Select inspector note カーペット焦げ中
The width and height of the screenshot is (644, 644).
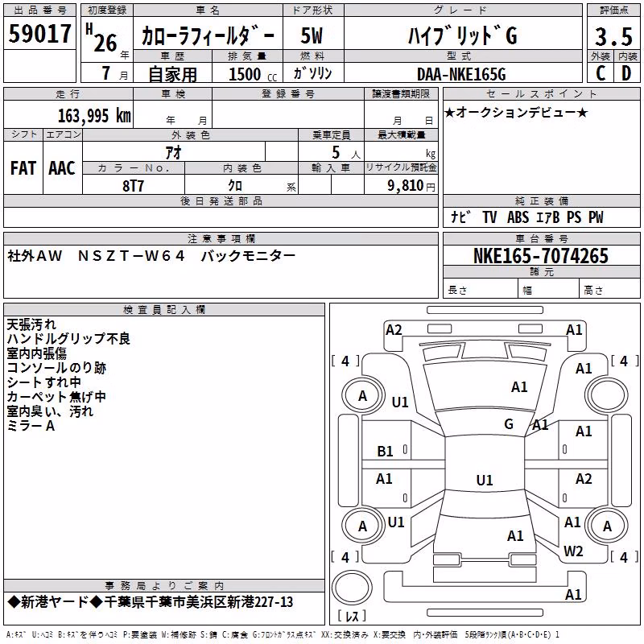click(56, 397)
